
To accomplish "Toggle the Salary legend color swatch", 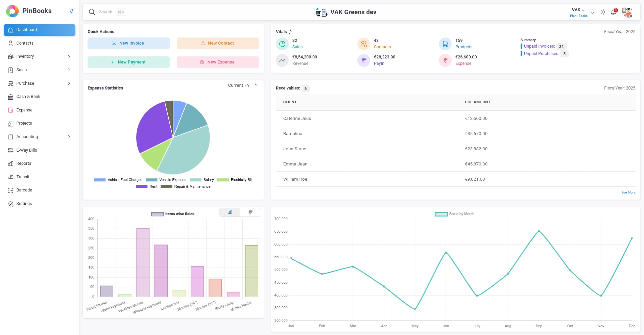I will tap(195, 180).
